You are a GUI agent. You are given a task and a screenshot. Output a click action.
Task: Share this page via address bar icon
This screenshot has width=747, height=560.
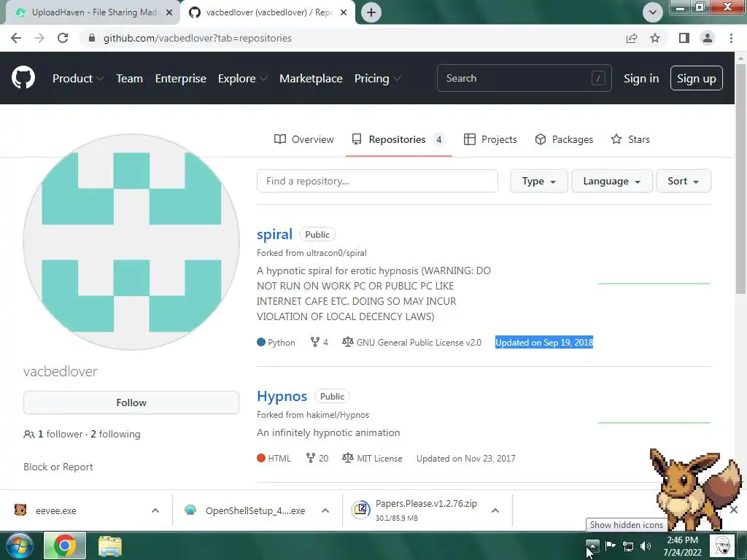(x=632, y=38)
